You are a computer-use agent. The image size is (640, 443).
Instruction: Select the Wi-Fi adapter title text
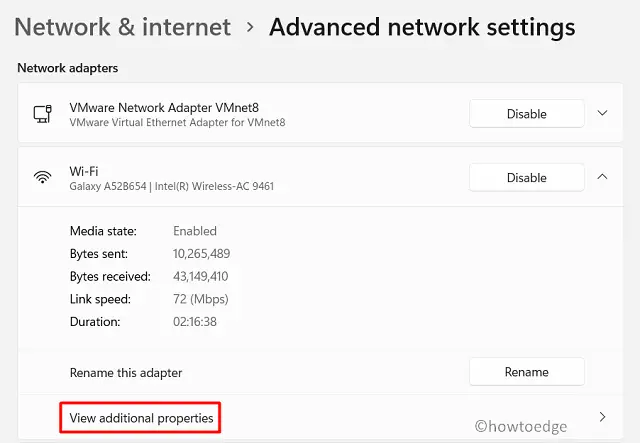(x=84, y=171)
